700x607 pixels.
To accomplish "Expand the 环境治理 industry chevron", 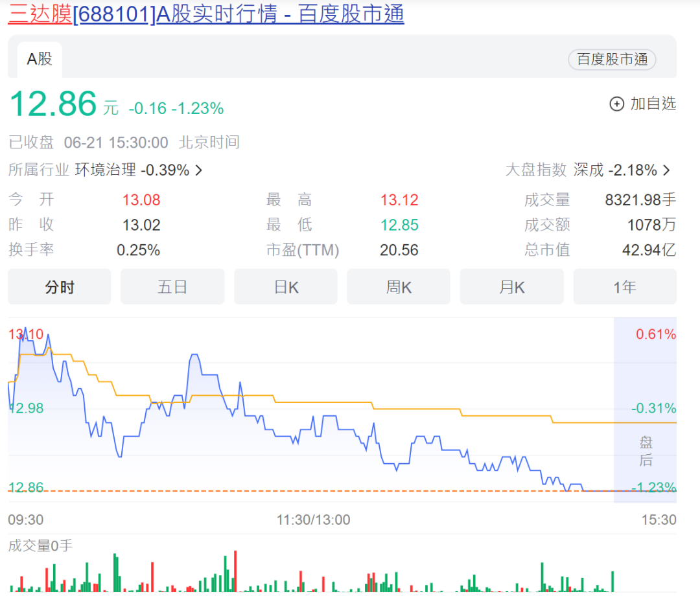I will click(199, 170).
